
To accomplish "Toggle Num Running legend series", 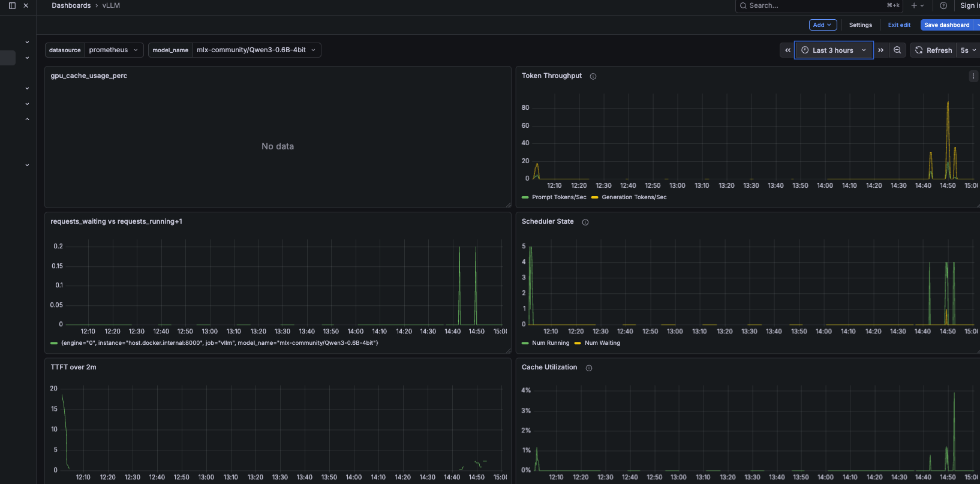I will pos(551,343).
